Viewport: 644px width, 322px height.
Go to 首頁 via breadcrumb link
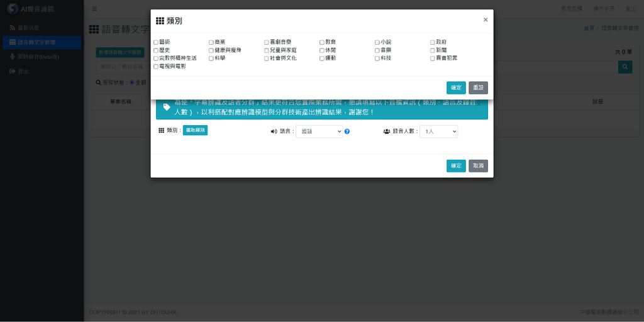click(589, 28)
